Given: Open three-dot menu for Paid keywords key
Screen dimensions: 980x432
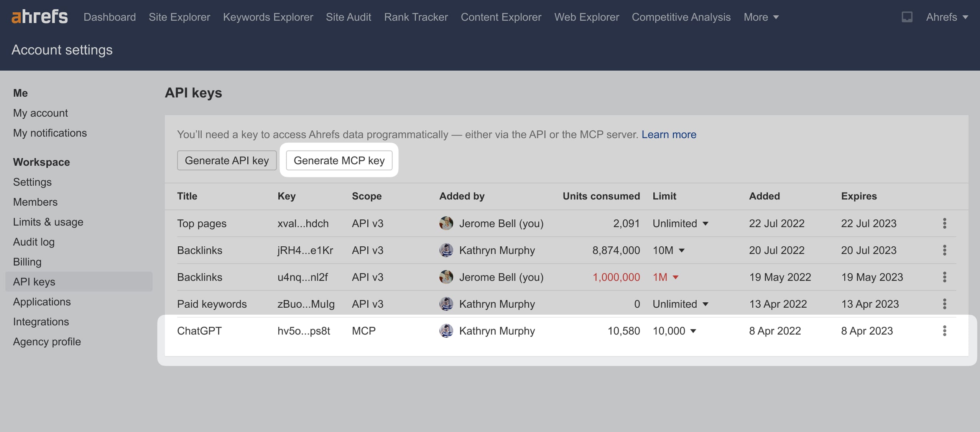Looking at the screenshot, I should [x=944, y=304].
